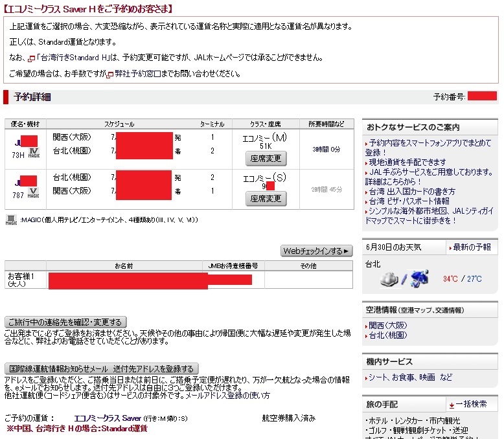Click the red download arrow by 一括検索
This screenshot has width=504, height=439.
(452, 405)
